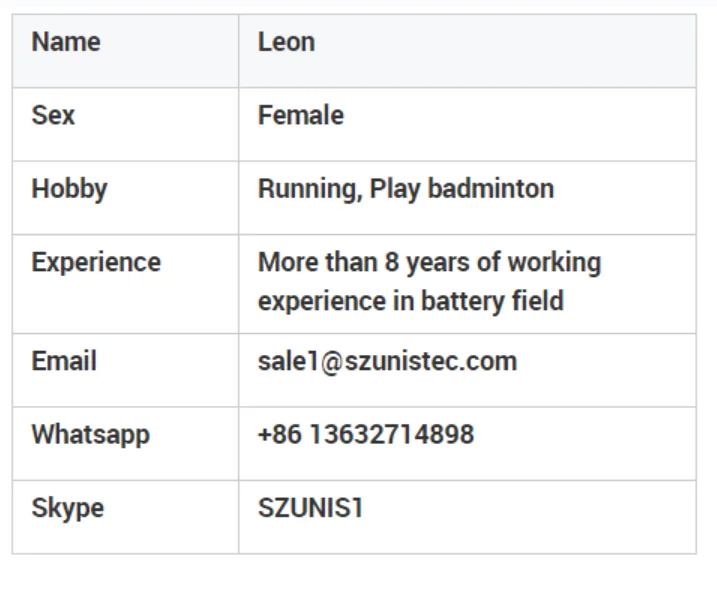
Task: Select the Skype ID "SZUNIS1"
Action: [310, 508]
